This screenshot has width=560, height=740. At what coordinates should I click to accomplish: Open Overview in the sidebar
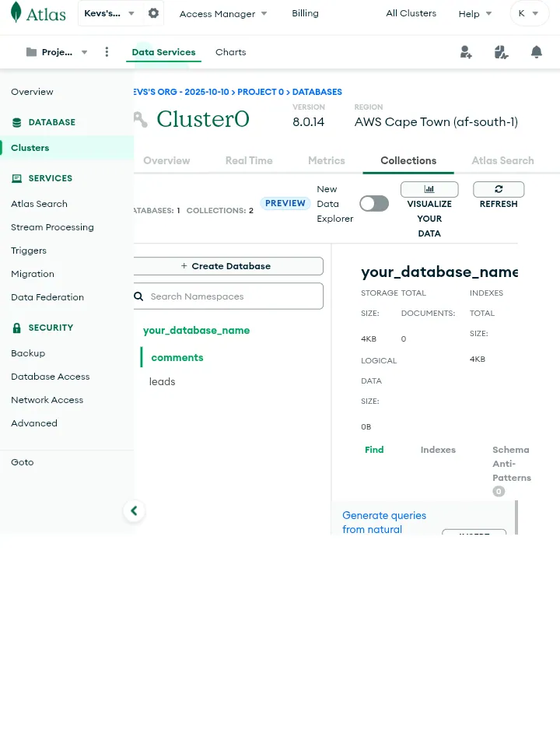(32, 92)
